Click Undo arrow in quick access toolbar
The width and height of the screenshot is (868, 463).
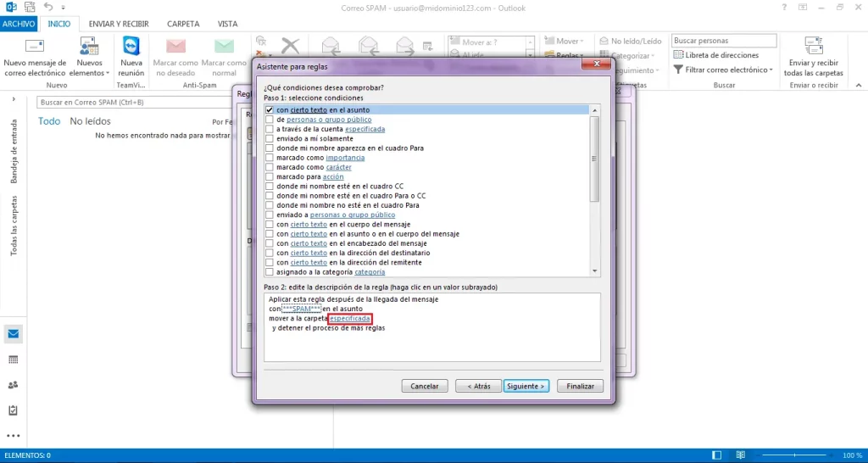coord(48,7)
